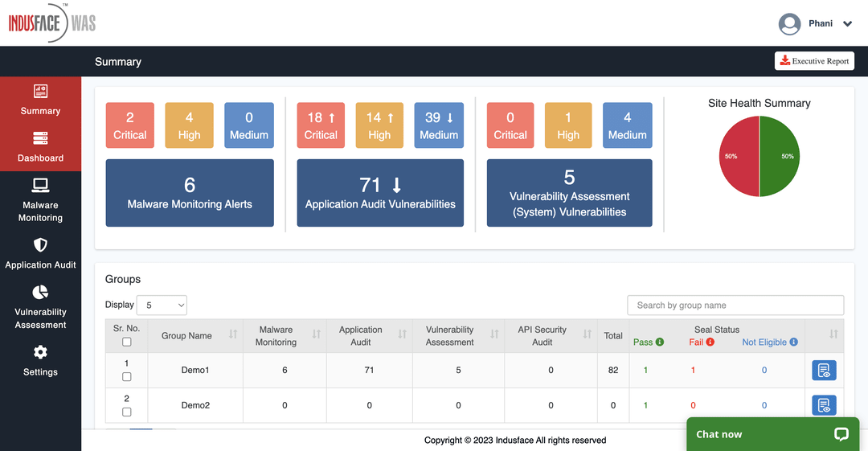Click the Indusface WAS logo
868x451 pixels.
click(x=52, y=23)
